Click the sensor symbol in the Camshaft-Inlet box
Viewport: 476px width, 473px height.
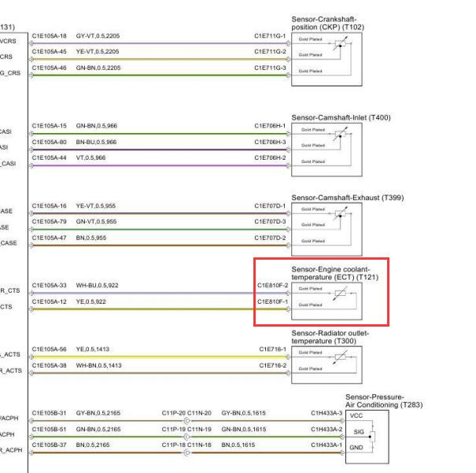pos(341,134)
